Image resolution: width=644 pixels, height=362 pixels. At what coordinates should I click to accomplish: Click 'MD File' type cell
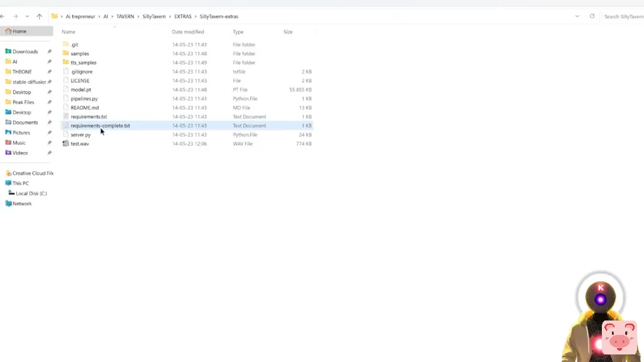[x=241, y=107]
